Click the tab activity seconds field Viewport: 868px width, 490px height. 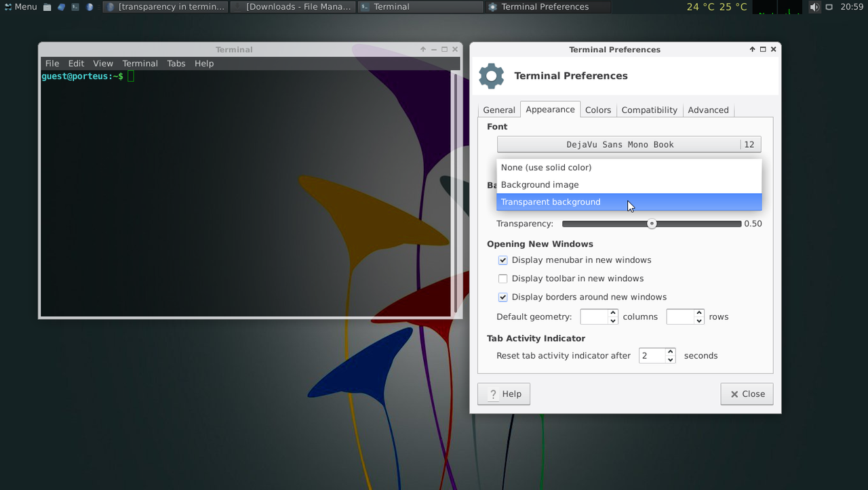652,356
